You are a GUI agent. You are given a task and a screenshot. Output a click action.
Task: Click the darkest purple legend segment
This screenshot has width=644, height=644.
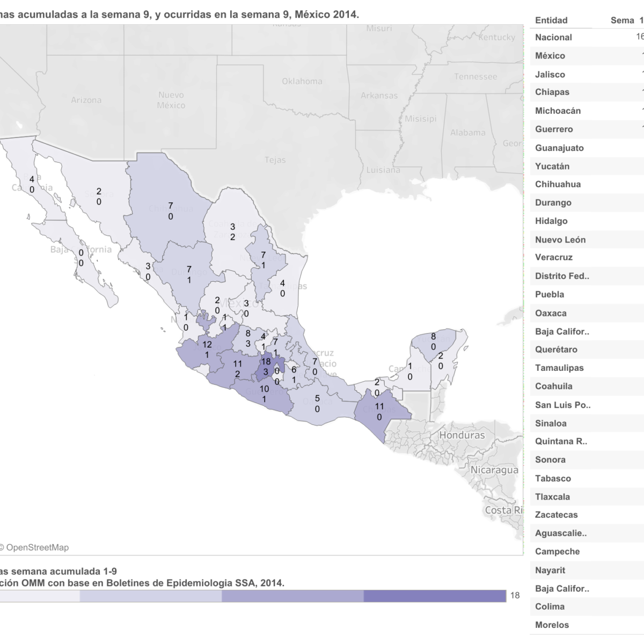point(434,596)
